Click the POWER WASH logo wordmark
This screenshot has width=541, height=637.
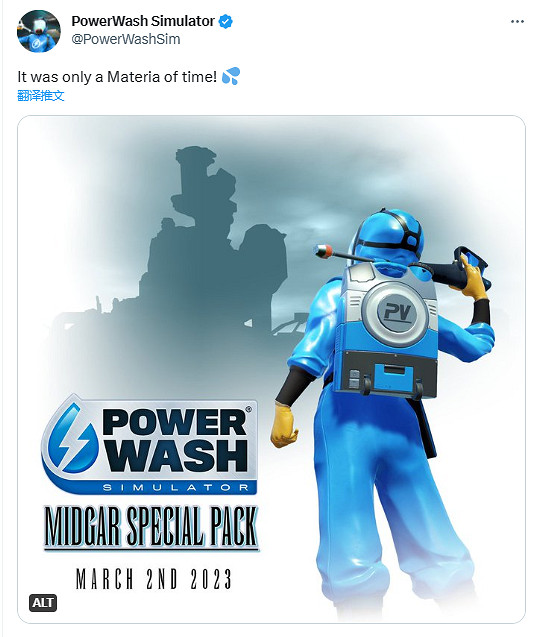click(x=175, y=440)
